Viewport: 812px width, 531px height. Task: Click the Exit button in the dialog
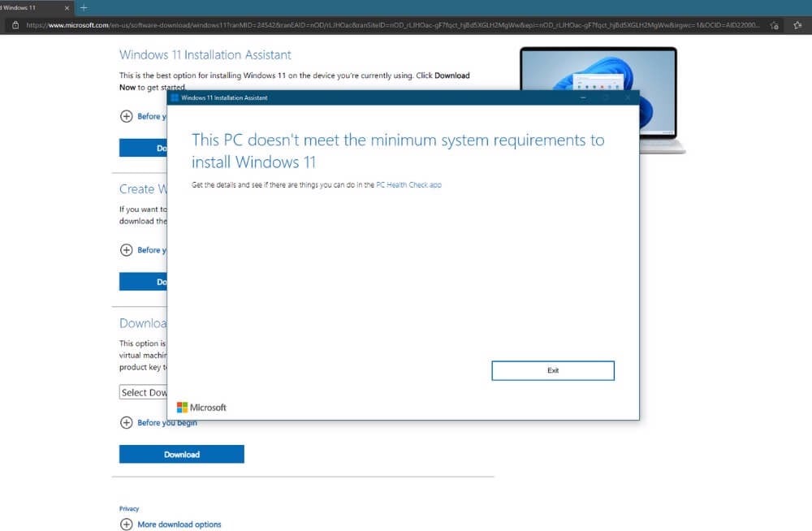click(552, 370)
